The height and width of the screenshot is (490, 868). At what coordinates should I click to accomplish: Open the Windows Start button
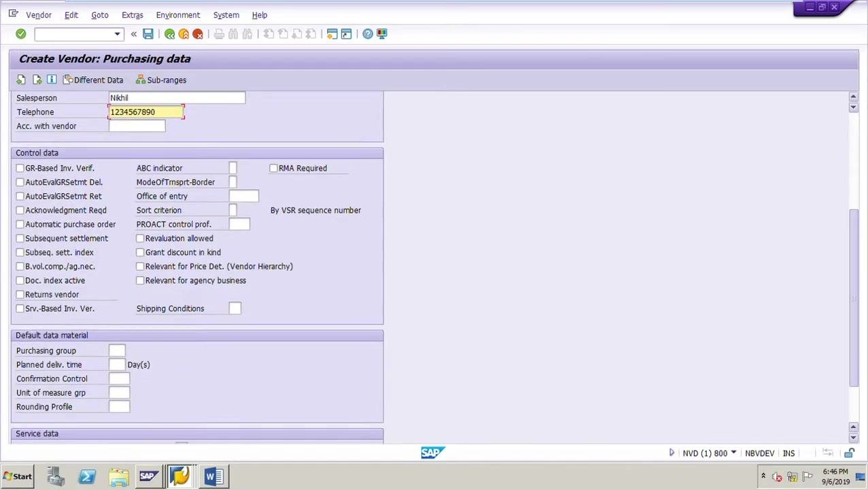(18, 476)
